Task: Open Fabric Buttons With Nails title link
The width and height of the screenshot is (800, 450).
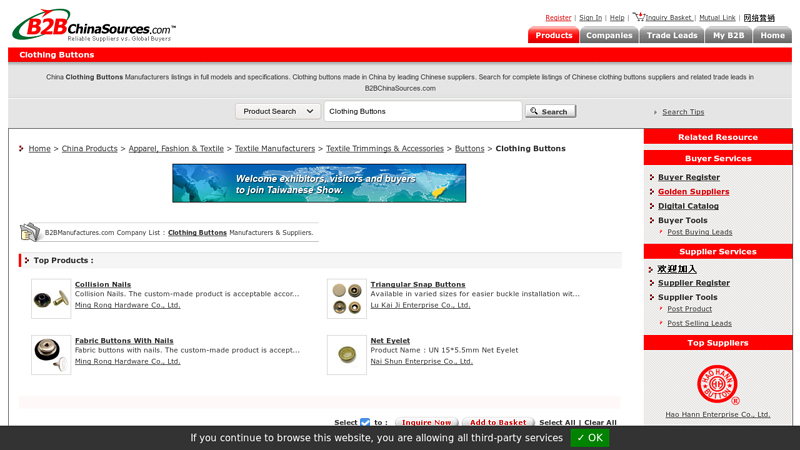Action: (124, 340)
